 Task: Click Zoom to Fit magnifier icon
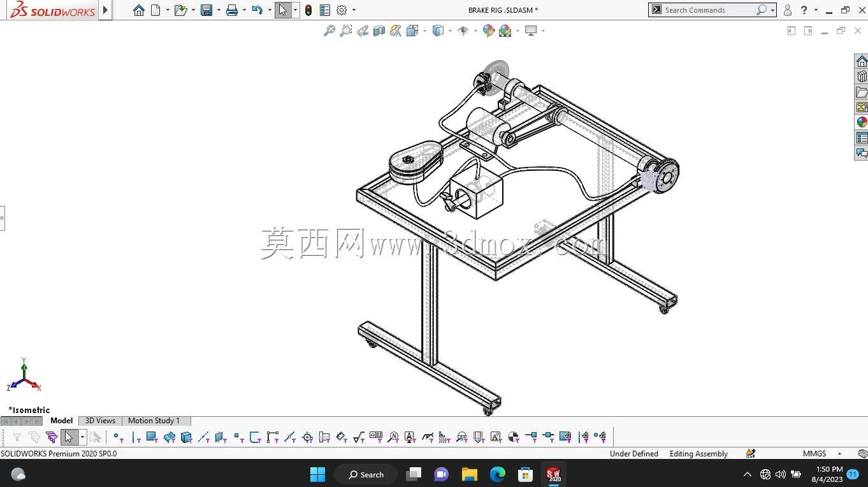tap(329, 31)
